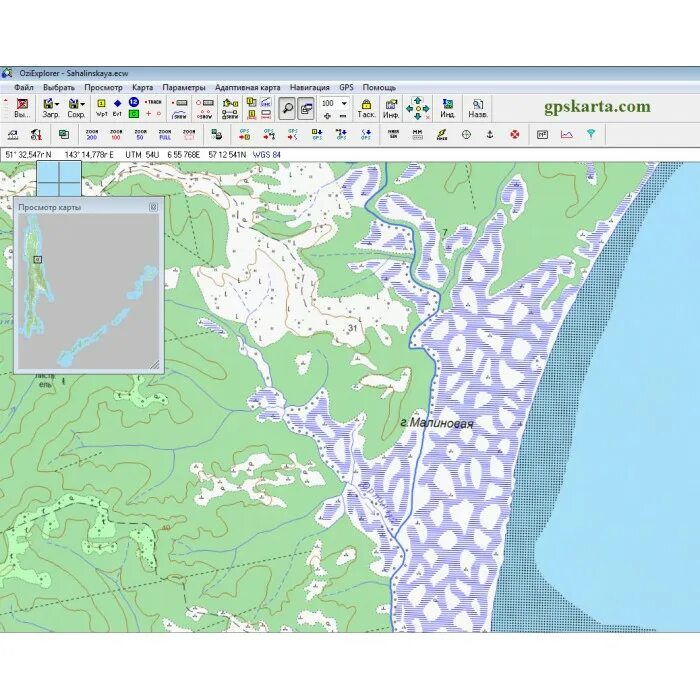
Task: Click the '51° 32,547' N' latitude readout
Action: (x=28, y=155)
